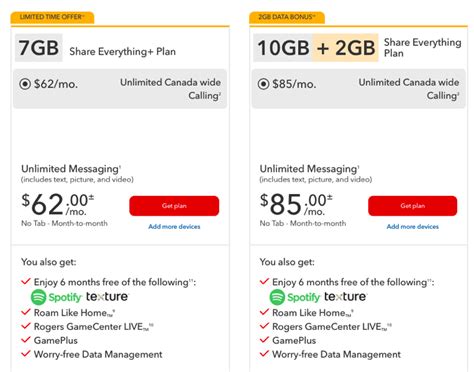Click the Texture logo in 7GB plan
Viewport: 474px width, 372px height.
coord(107,296)
